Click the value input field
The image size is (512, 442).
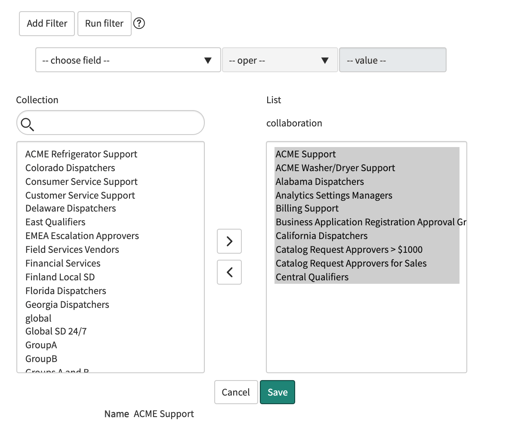tap(393, 60)
